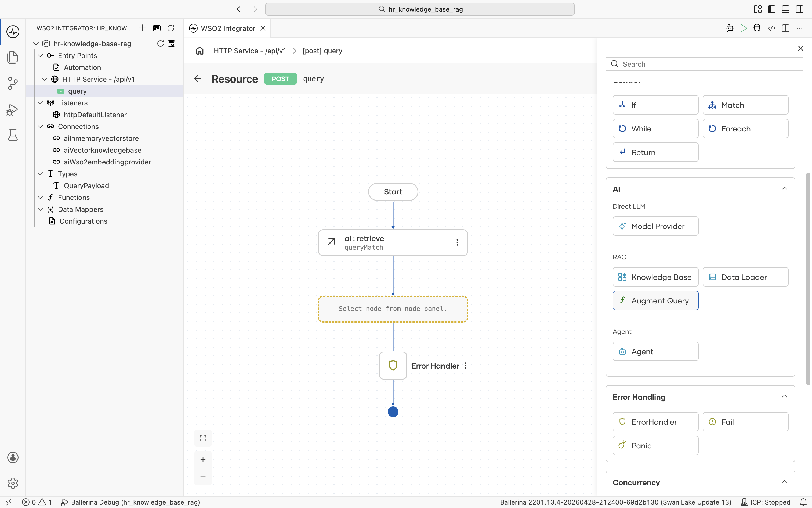Add a Foreach loop node

[x=745, y=129]
